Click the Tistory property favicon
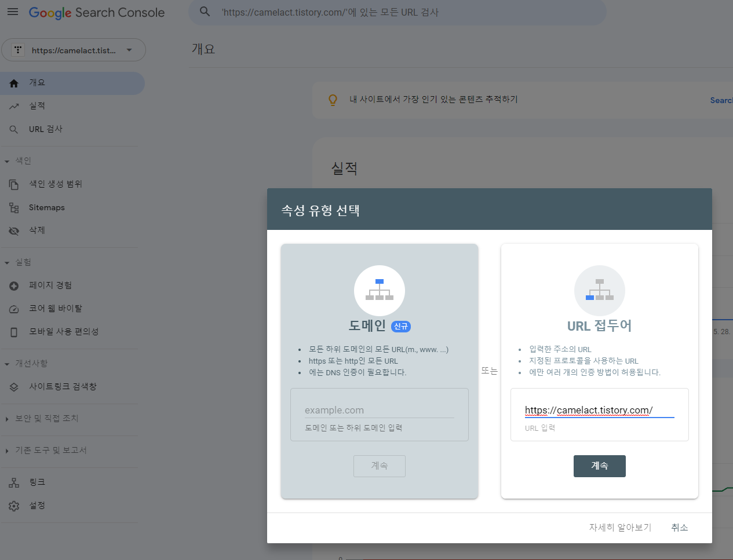Image resolution: width=733 pixels, height=560 pixels. pyautogui.click(x=18, y=50)
